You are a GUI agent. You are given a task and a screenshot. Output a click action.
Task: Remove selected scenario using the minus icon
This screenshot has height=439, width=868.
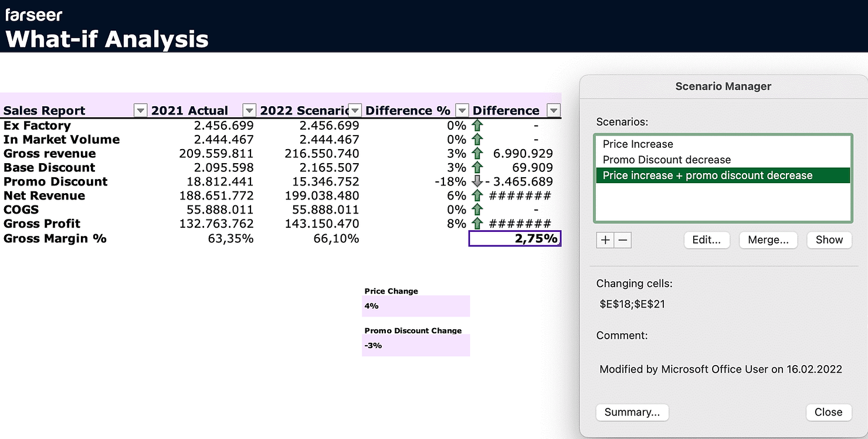pyautogui.click(x=622, y=240)
